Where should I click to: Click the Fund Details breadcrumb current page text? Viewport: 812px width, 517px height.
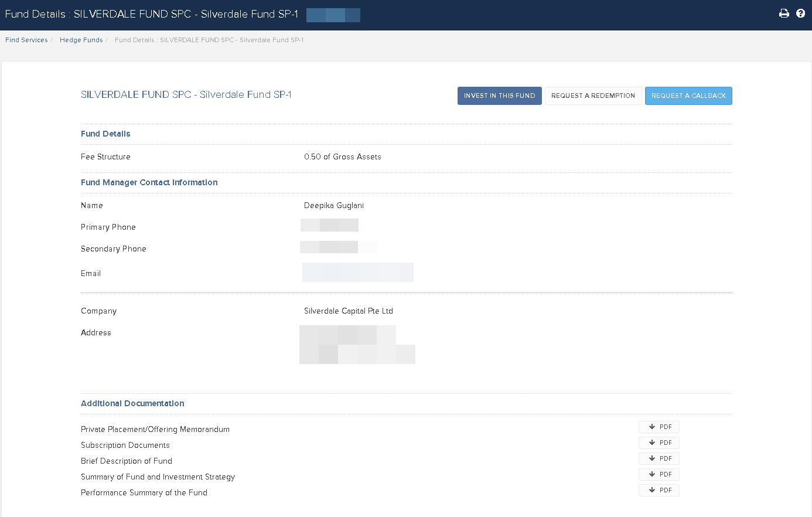pyautogui.click(x=209, y=40)
